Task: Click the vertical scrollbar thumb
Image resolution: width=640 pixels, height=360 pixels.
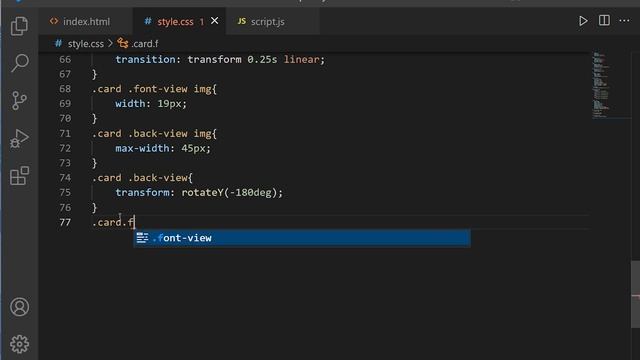Action: coord(635,294)
